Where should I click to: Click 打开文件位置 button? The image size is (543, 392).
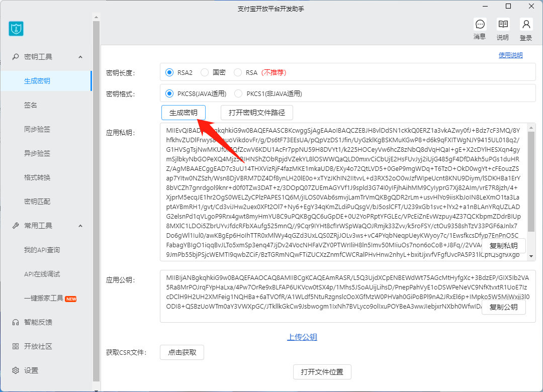tap(322, 372)
